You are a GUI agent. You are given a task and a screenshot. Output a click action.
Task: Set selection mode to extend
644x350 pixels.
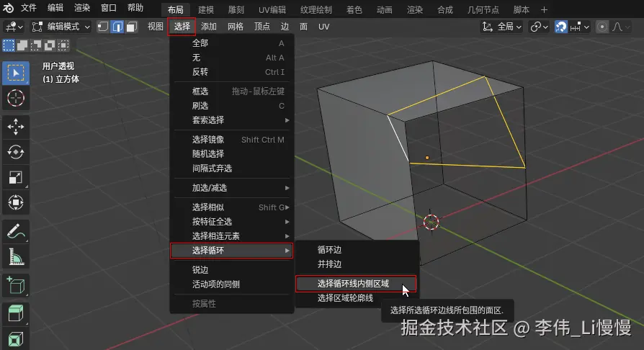(22, 45)
